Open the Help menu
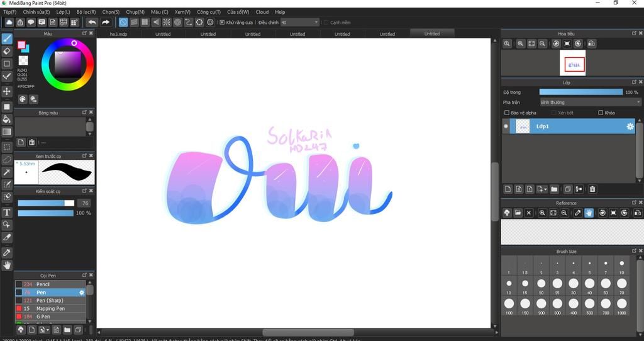This screenshot has width=644, height=341. (x=280, y=12)
